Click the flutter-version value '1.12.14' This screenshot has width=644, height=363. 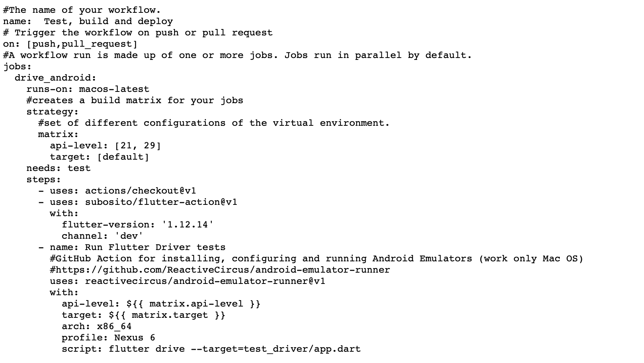click(x=188, y=225)
